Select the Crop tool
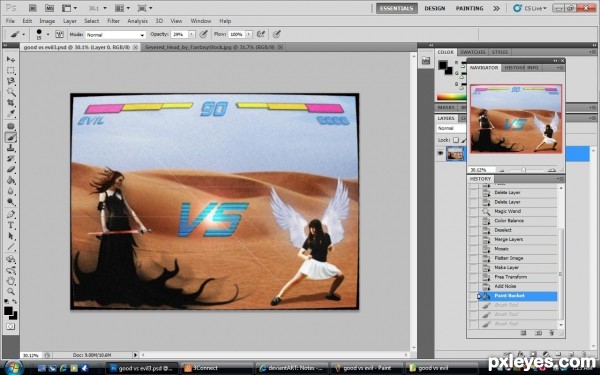 (10, 103)
